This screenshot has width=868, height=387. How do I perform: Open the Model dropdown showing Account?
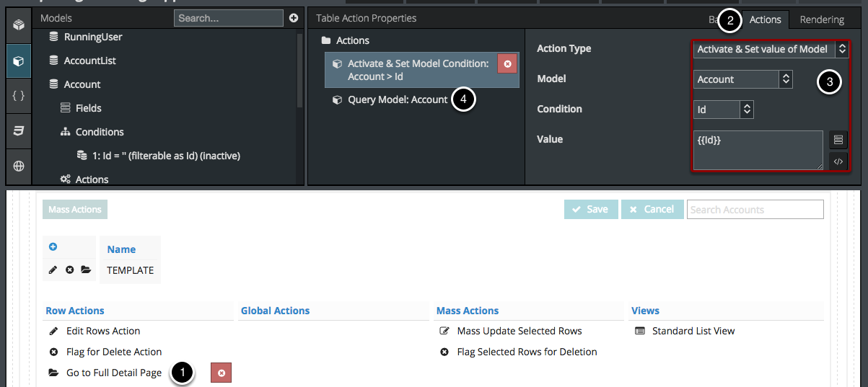point(742,79)
